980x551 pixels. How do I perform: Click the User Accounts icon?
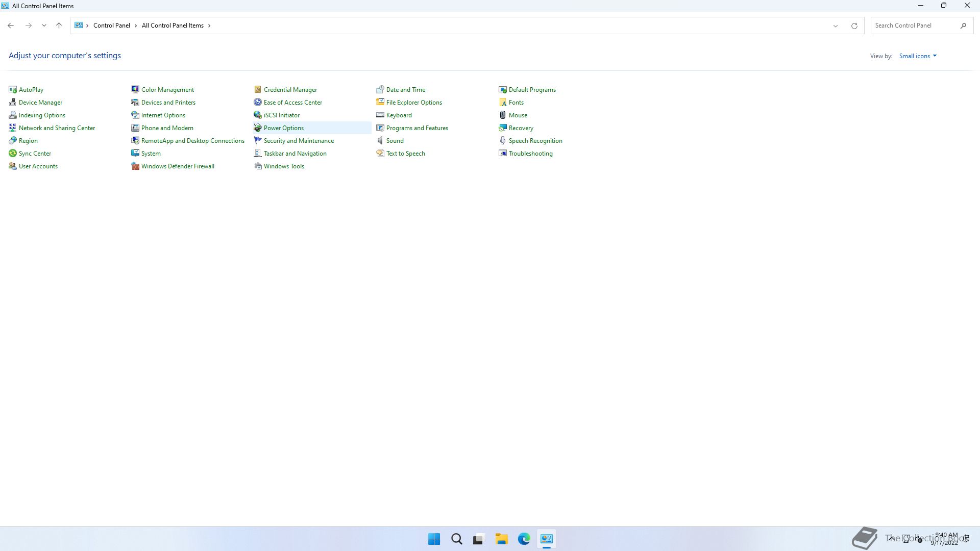pyautogui.click(x=13, y=166)
